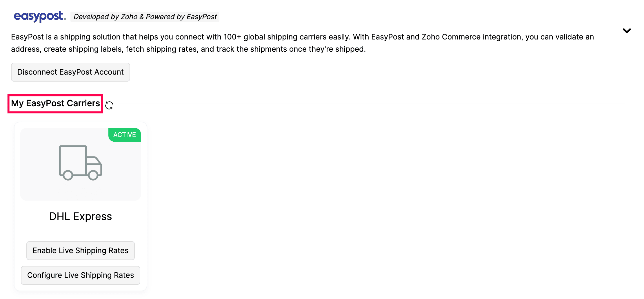
Task: Click the DHL Express truck icon
Action: 81,163
